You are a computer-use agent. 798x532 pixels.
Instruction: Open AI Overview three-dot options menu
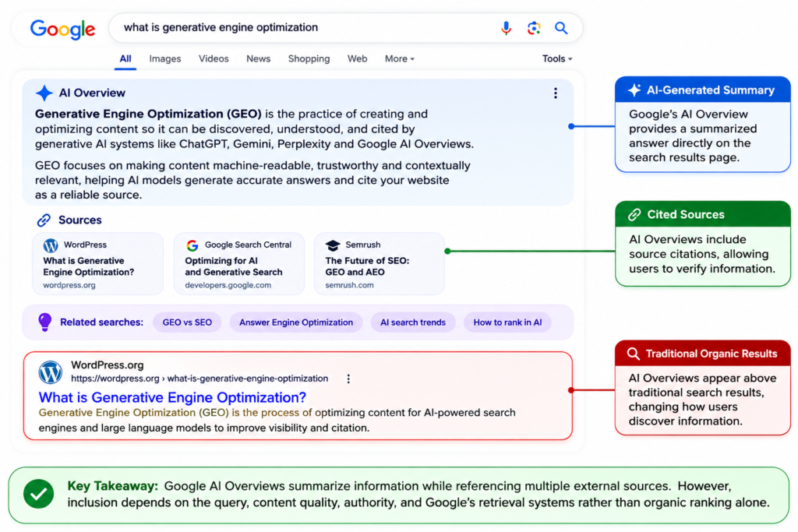(x=555, y=93)
